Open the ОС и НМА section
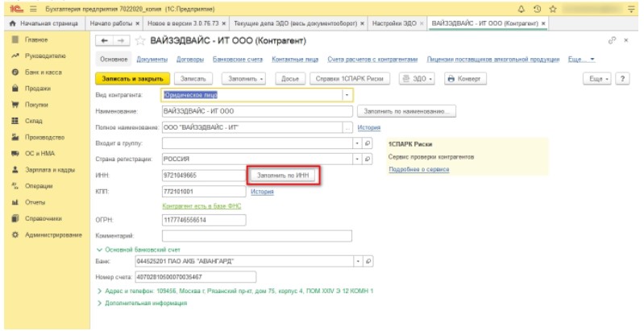This screenshot has height=331, width=644. (39, 153)
